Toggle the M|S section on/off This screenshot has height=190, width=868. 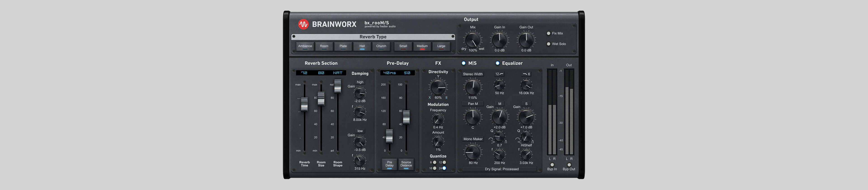click(x=463, y=63)
